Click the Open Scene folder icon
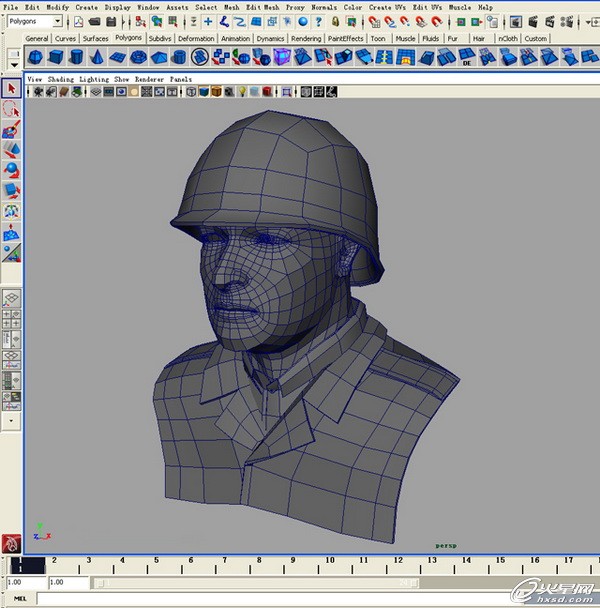The width and height of the screenshot is (600, 608). point(94,22)
